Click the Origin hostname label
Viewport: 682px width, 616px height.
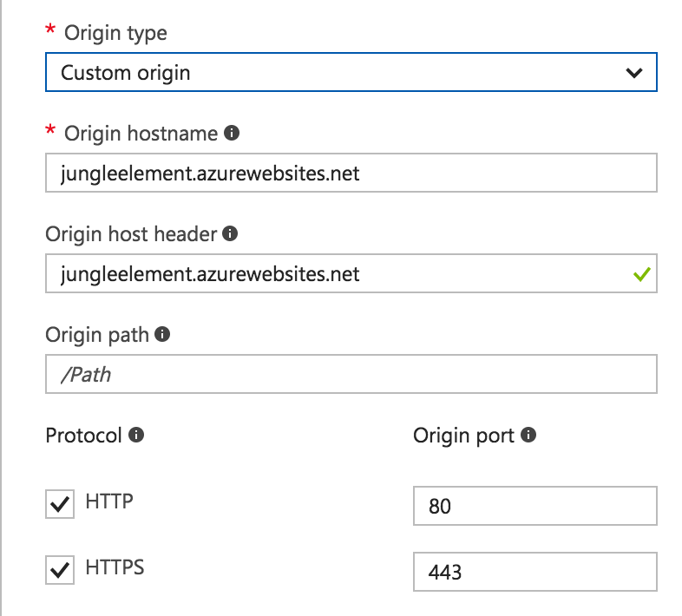[x=141, y=134]
